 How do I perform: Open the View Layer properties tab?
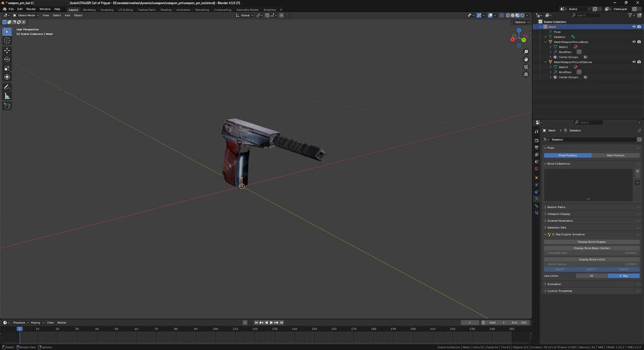(x=536, y=155)
